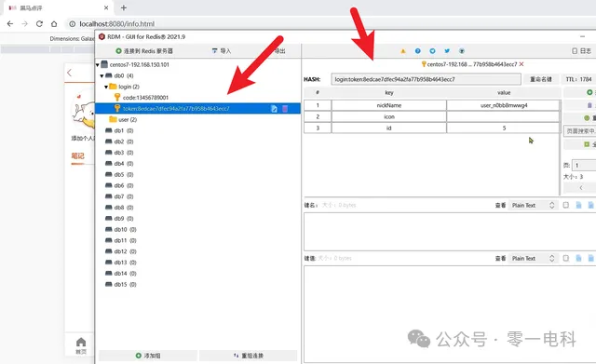
Task: Click the orange back chevron on the web page
Action: click(69, 73)
